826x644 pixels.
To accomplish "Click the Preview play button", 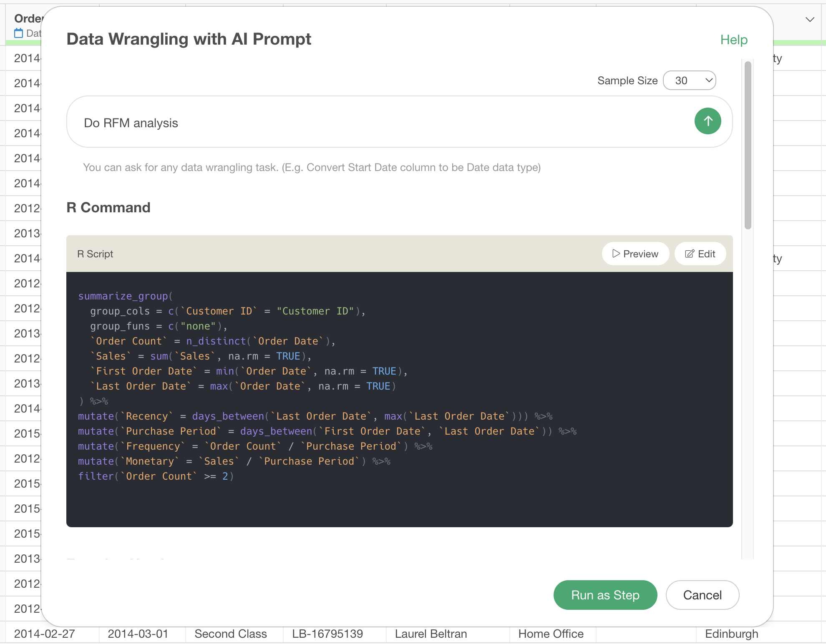I will 635,254.
